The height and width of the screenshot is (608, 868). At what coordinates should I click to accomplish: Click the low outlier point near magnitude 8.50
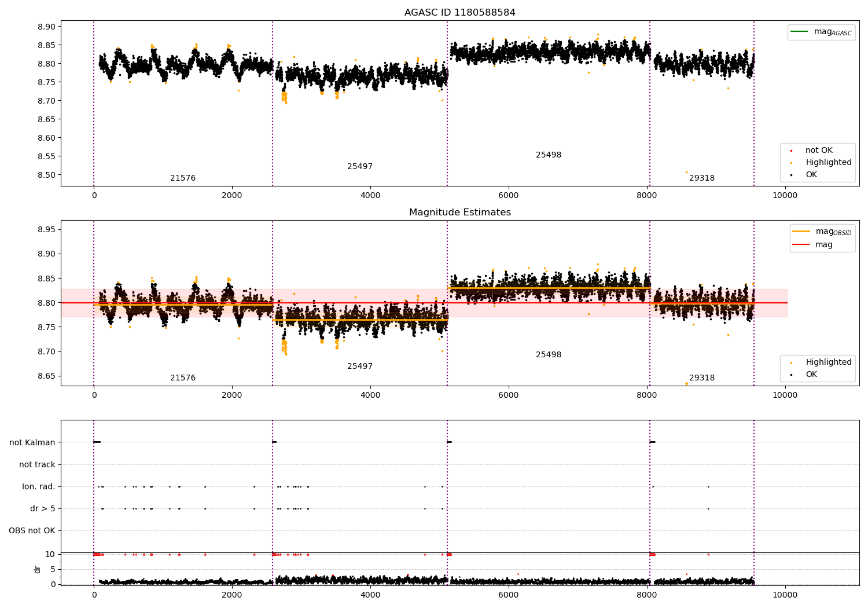[x=686, y=172]
